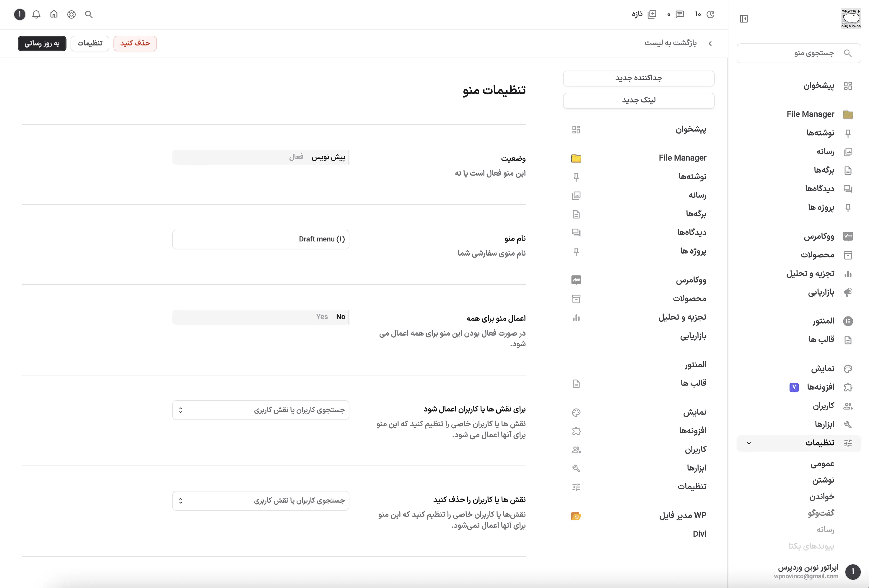Click the تنظیمات button in header
869x588 pixels.
click(x=90, y=43)
